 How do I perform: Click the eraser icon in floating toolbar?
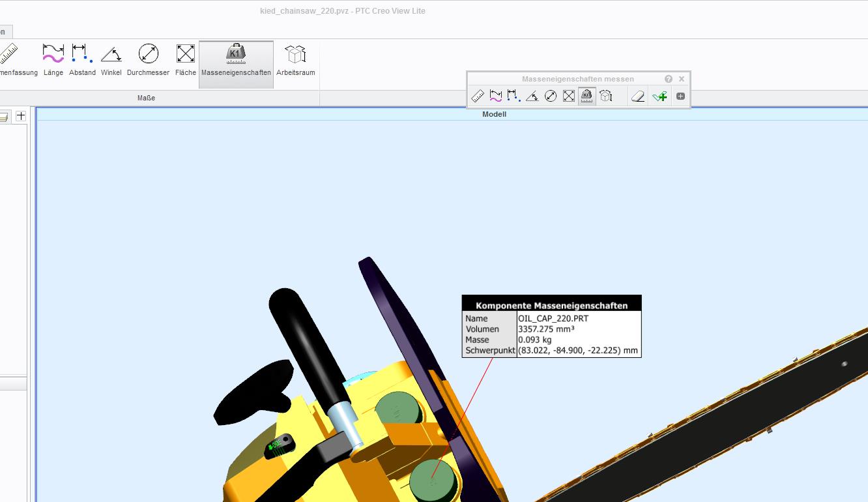pos(638,96)
